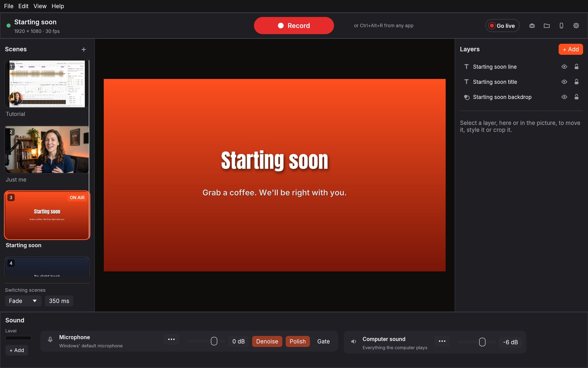This screenshot has width=588, height=368.
Task: Hide the Starting soon title layer
Action: pos(564,82)
